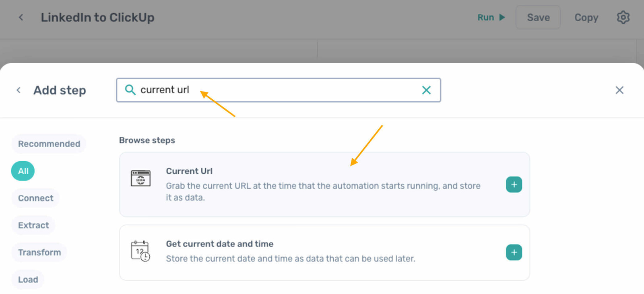Copy the playbook
This screenshot has width=644, height=294.
coord(586,17)
